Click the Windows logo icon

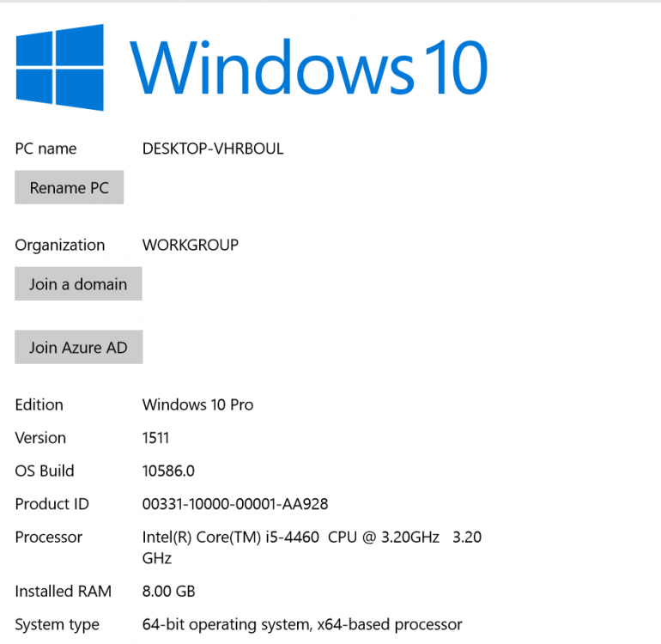[60, 68]
